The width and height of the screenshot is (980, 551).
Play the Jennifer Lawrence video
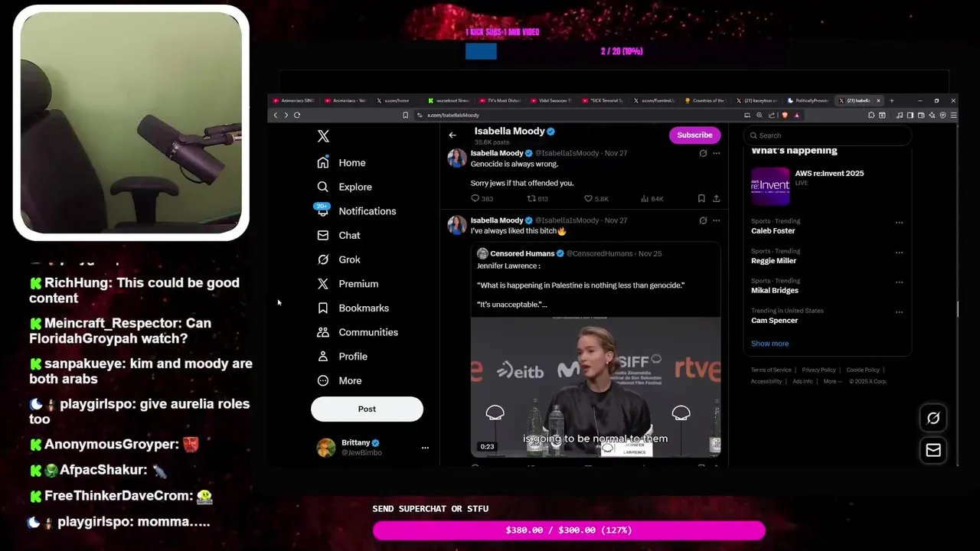coord(596,387)
